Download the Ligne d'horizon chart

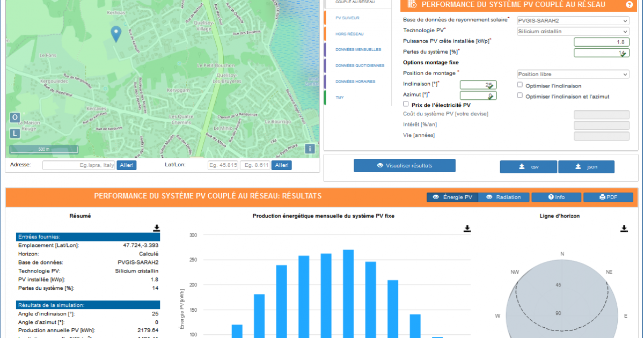624,229
